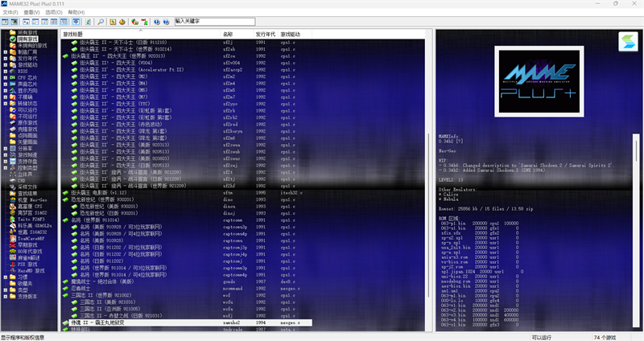This screenshot has height=341, width=644.
Task: Switch to grouped view
Action: pos(64,22)
